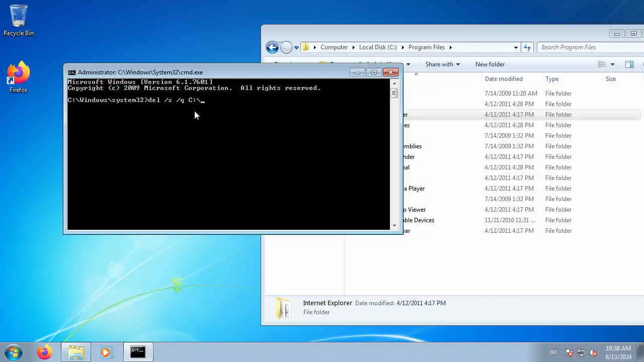Click the "del /s /q C:\" command line text

point(174,100)
